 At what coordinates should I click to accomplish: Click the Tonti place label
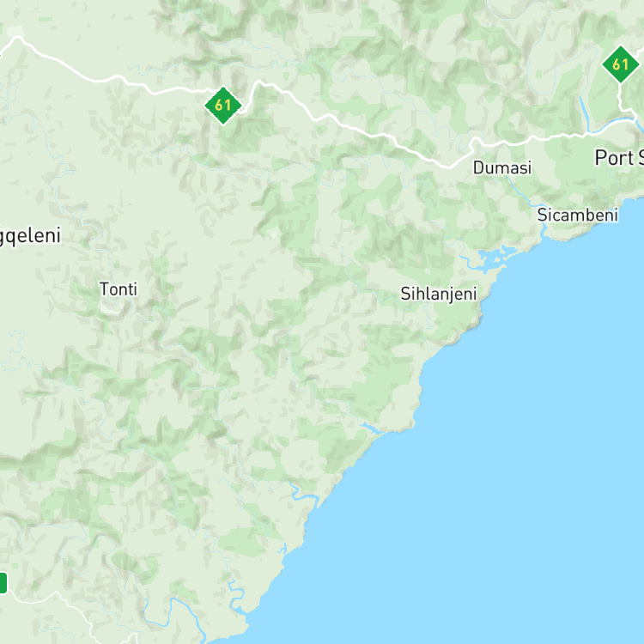pos(118,289)
